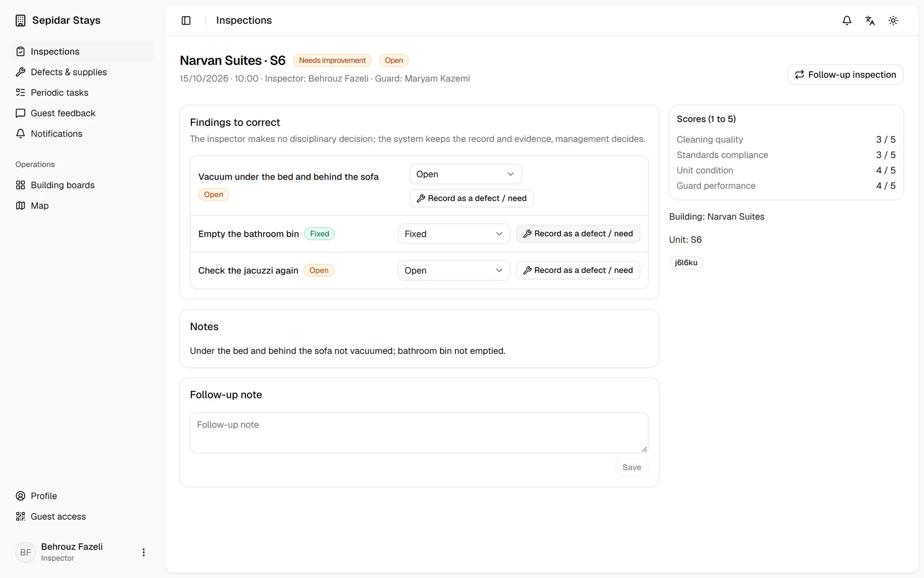Open the notifications bell in the header

point(847,20)
